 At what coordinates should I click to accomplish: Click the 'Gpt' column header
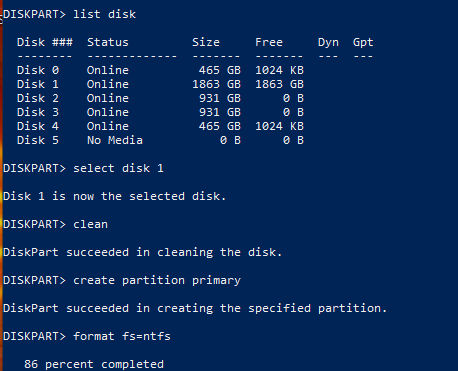click(x=363, y=42)
